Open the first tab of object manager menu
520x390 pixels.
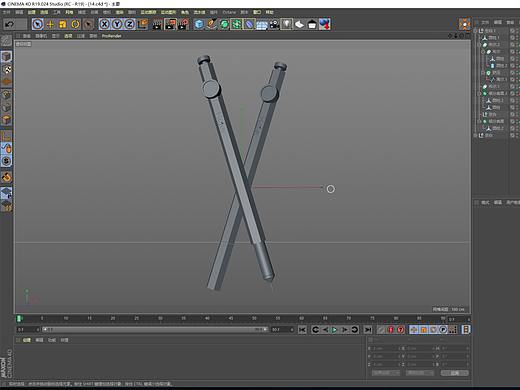tap(485, 22)
